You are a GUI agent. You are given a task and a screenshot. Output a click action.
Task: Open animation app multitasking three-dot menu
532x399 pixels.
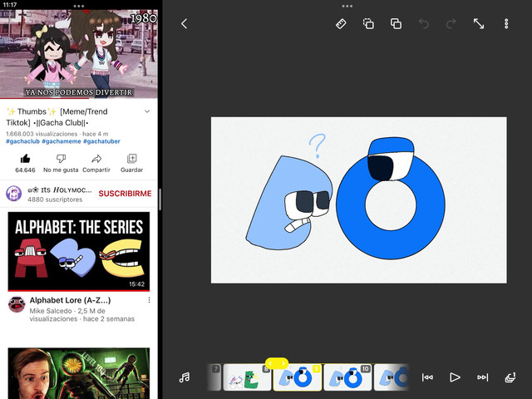pyautogui.click(x=347, y=6)
